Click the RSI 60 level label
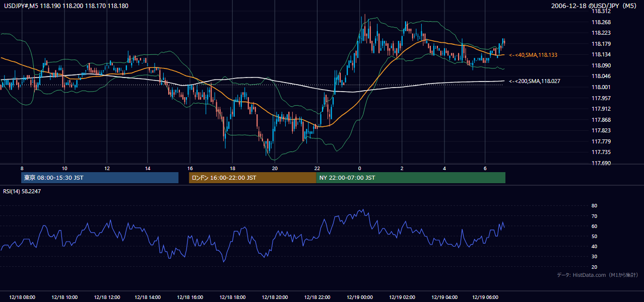 point(594,226)
